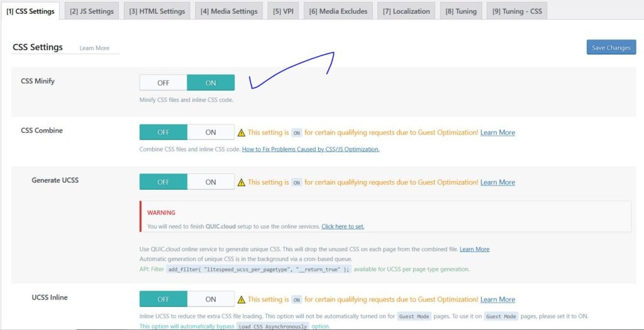
Task: Switch to the [9] Tuning - CSS tab
Action: 516,11
